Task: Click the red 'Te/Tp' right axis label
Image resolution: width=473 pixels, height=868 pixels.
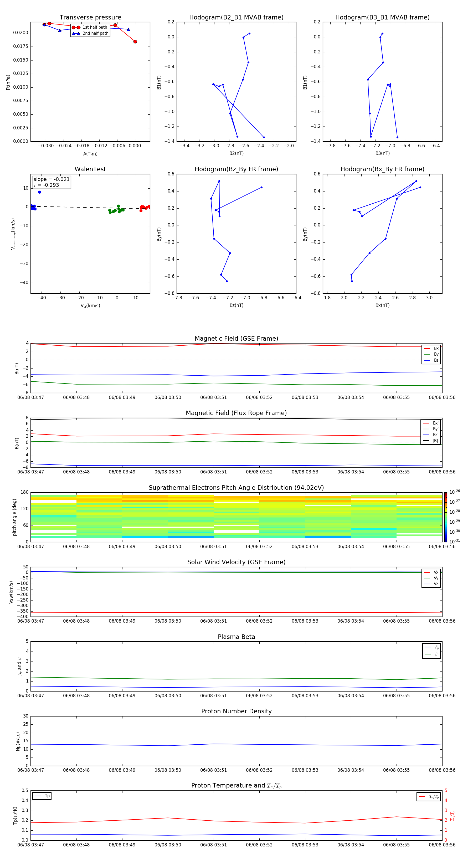Action: point(453,816)
